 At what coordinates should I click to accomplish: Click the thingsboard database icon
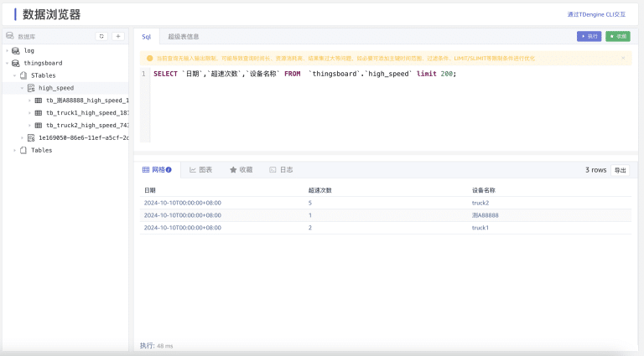coord(16,63)
